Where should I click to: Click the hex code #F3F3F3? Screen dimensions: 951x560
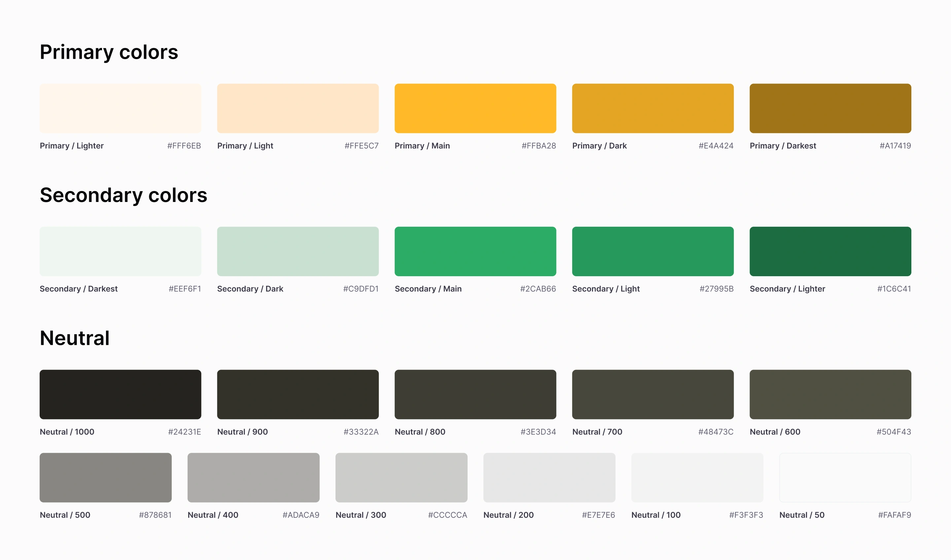pyautogui.click(x=746, y=515)
